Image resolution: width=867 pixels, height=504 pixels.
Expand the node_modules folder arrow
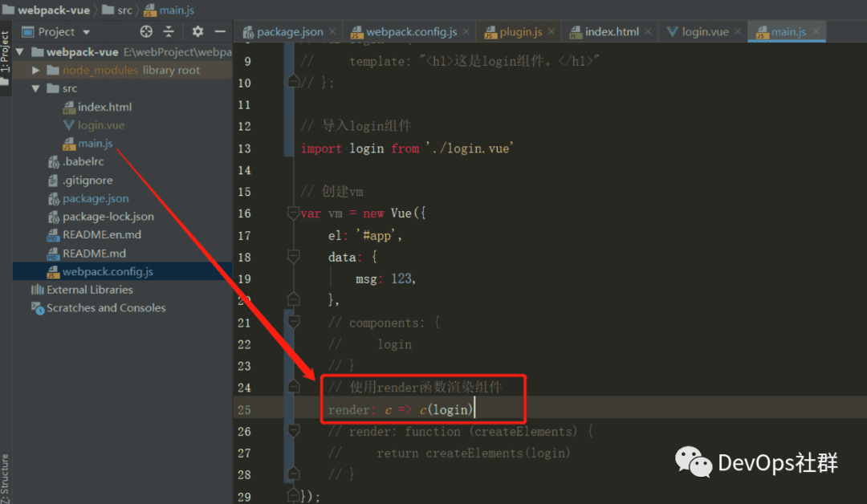point(35,70)
